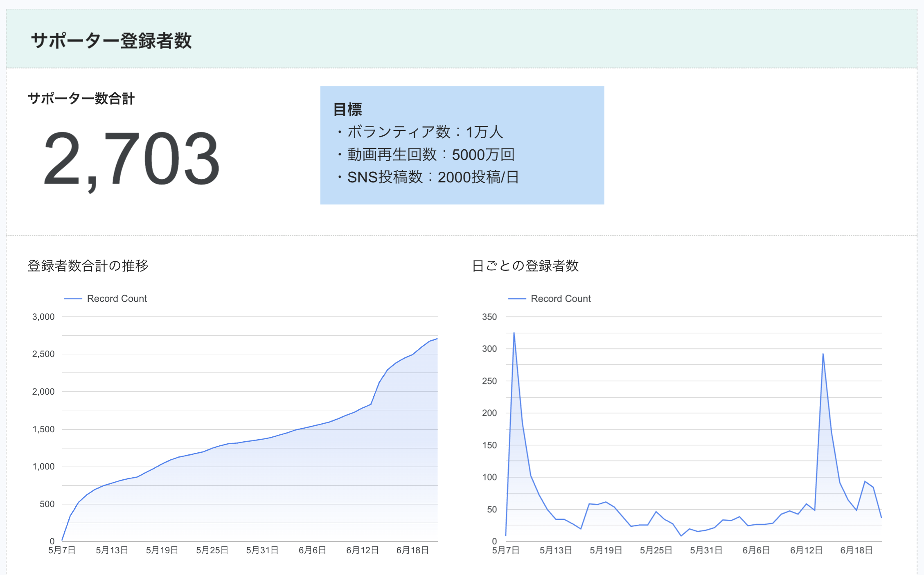Click the second spike near 6月14日 in daily chart
This screenshot has width=924, height=575.
pos(823,354)
